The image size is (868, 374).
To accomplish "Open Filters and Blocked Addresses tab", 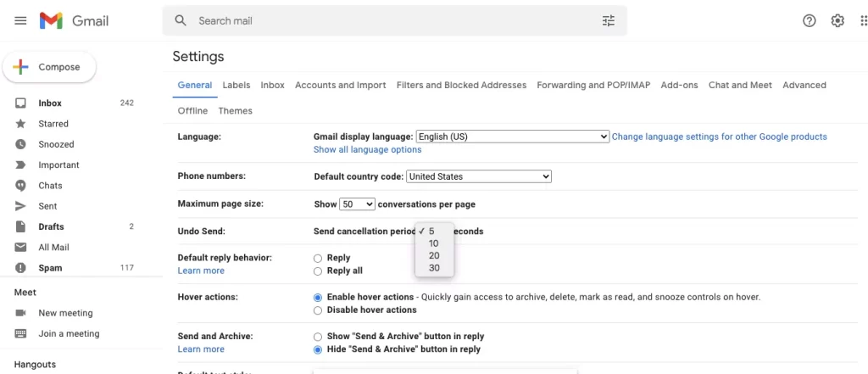I will pyautogui.click(x=462, y=86).
